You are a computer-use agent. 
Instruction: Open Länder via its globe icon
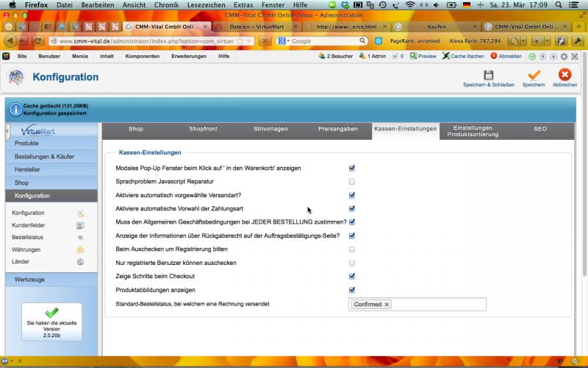point(80,261)
